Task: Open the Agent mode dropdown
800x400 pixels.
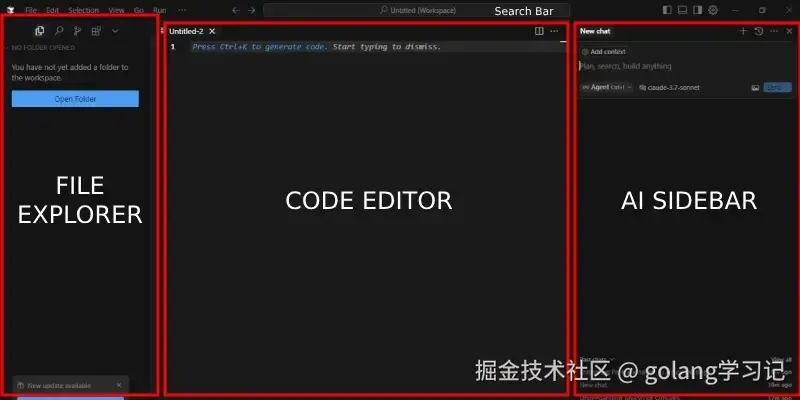Action: click(x=607, y=87)
